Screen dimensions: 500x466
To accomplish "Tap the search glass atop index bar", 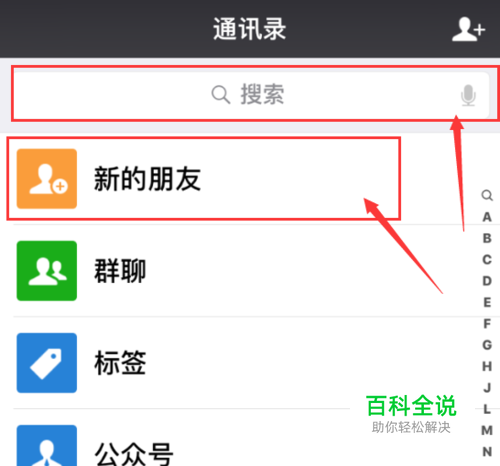I will tap(487, 195).
